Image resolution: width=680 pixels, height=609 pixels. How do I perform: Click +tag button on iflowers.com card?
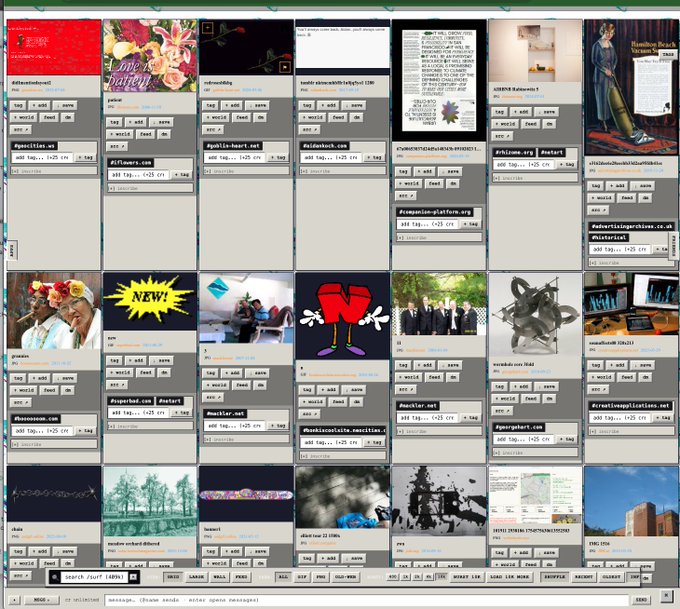182,174
